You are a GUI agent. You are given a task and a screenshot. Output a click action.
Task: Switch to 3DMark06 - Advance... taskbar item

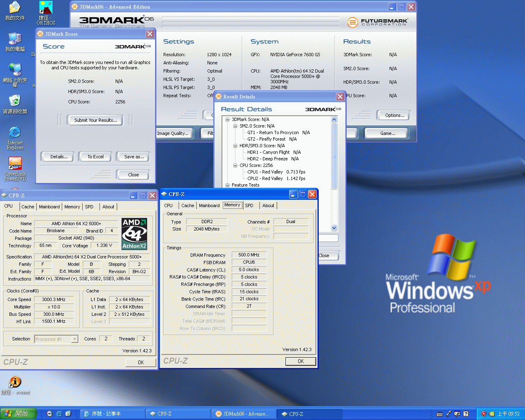[244, 414]
